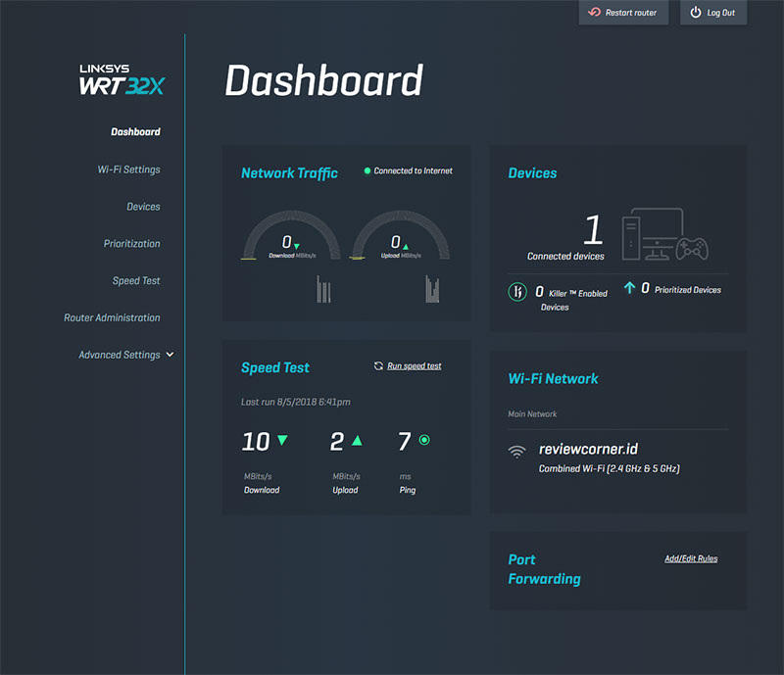This screenshot has height=675, width=784.
Task: Click the green Connected to Internet status dot
Action: tap(367, 170)
